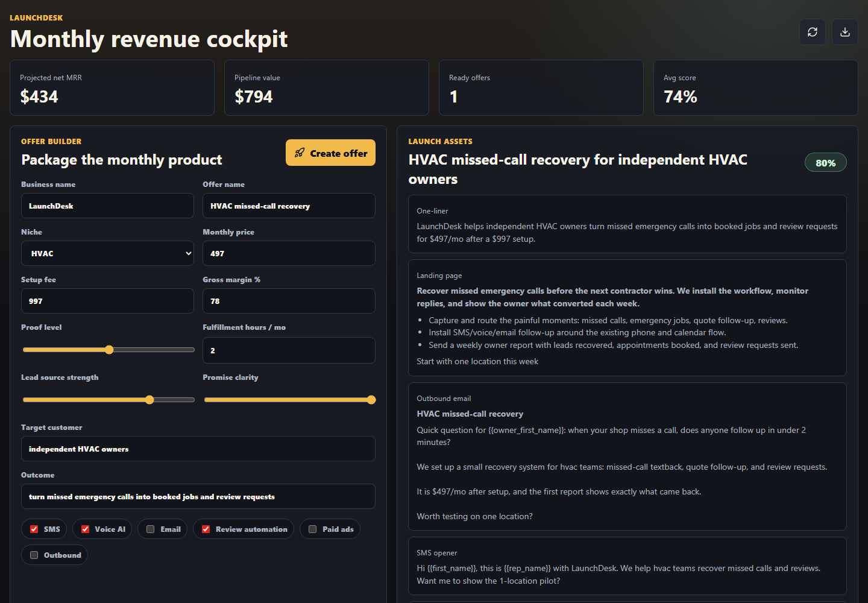Click the OFFER BUILDER section label
Image resolution: width=868 pixels, height=603 pixels.
[51, 142]
